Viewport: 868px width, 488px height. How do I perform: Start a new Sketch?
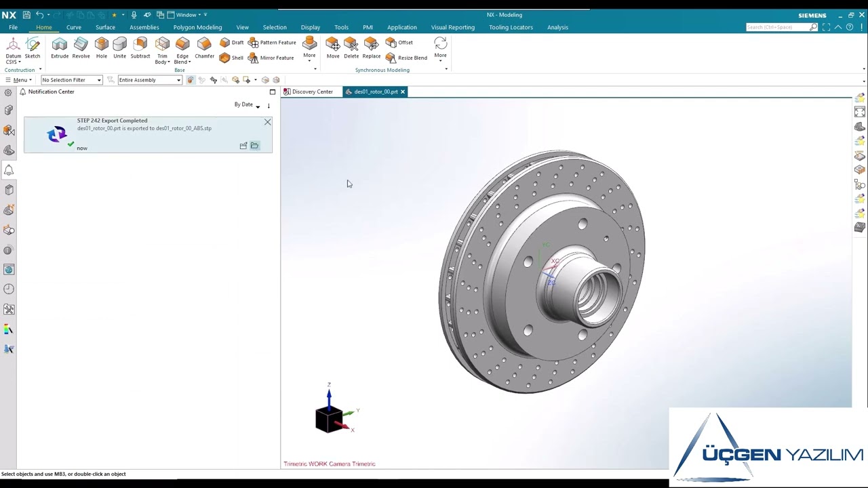pyautogui.click(x=33, y=47)
